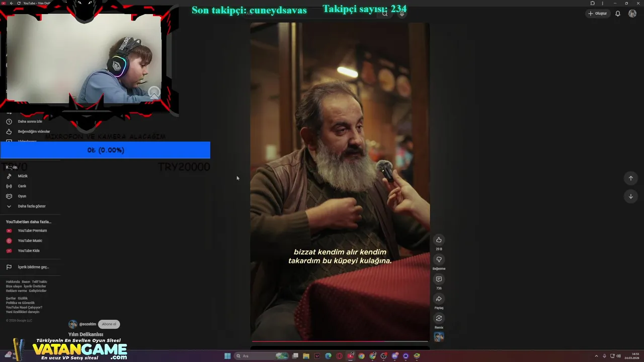
Task: Open the browser extensions puzzle icon
Action: tap(592, 3)
